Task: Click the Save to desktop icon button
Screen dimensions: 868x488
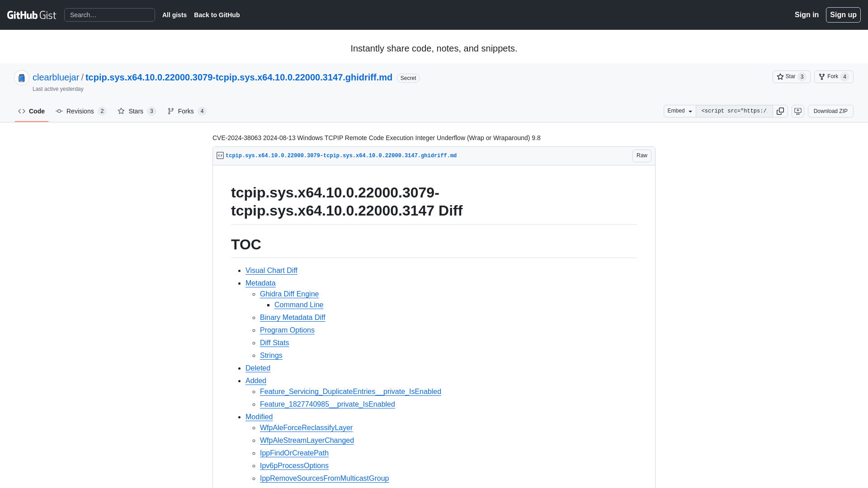Action: (798, 111)
